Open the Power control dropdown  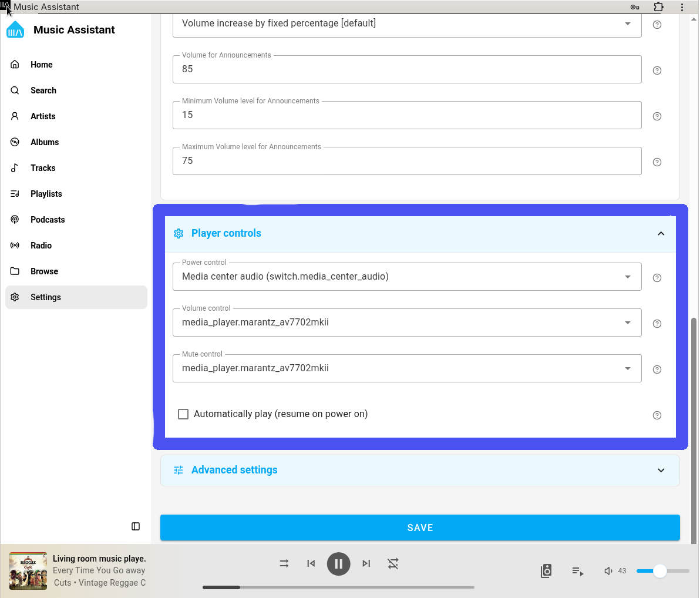(x=406, y=277)
